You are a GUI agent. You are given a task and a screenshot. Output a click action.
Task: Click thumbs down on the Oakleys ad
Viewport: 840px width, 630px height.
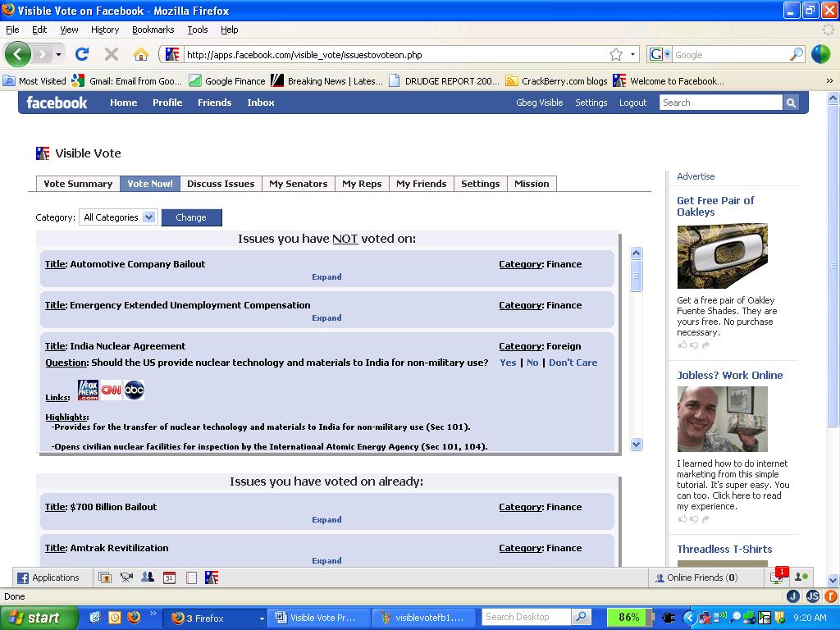[x=694, y=345]
